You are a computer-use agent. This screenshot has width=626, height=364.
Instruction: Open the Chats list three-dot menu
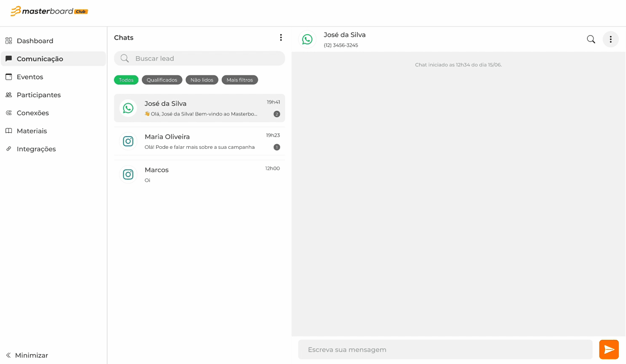[281, 38]
